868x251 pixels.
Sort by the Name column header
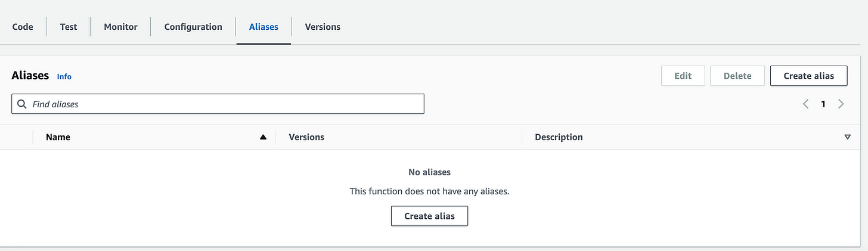point(58,137)
